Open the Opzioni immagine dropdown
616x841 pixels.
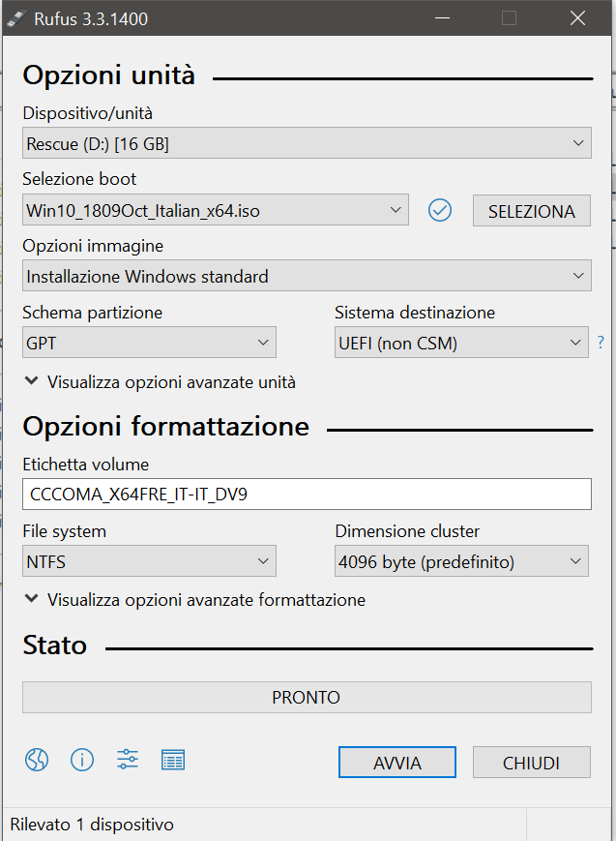[306, 276]
